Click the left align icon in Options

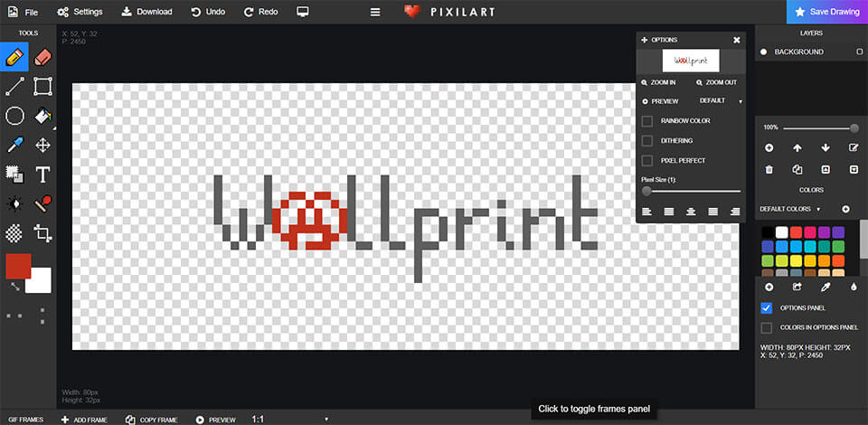pyautogui.click(x=646, y=212)
